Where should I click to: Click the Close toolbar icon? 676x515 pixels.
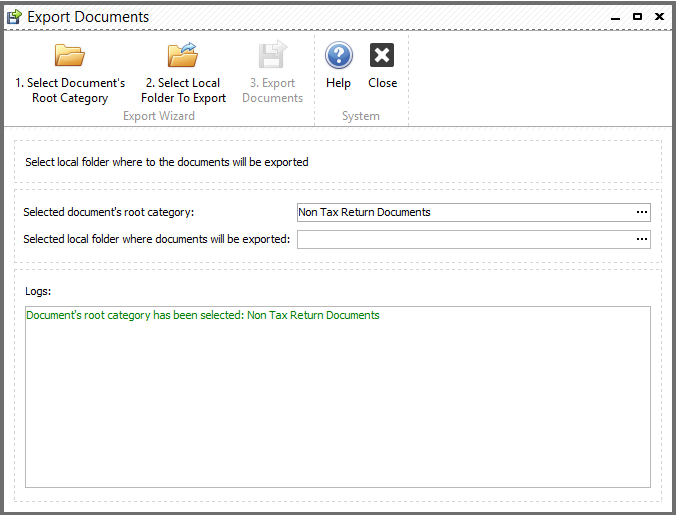382,55
